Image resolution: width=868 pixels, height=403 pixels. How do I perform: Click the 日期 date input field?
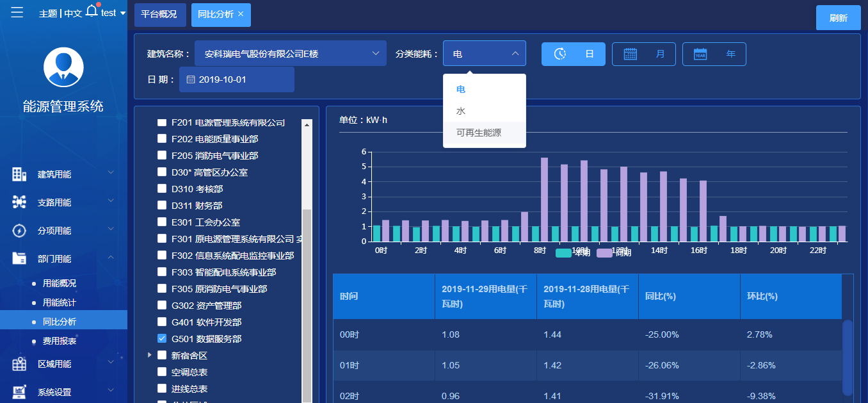237,79
